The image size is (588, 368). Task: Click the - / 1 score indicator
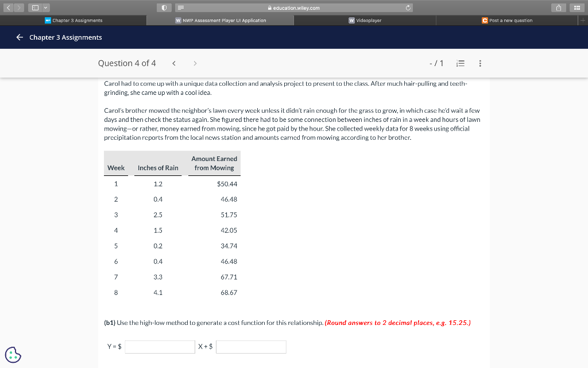pyautogui.click(x=436, y=63)
